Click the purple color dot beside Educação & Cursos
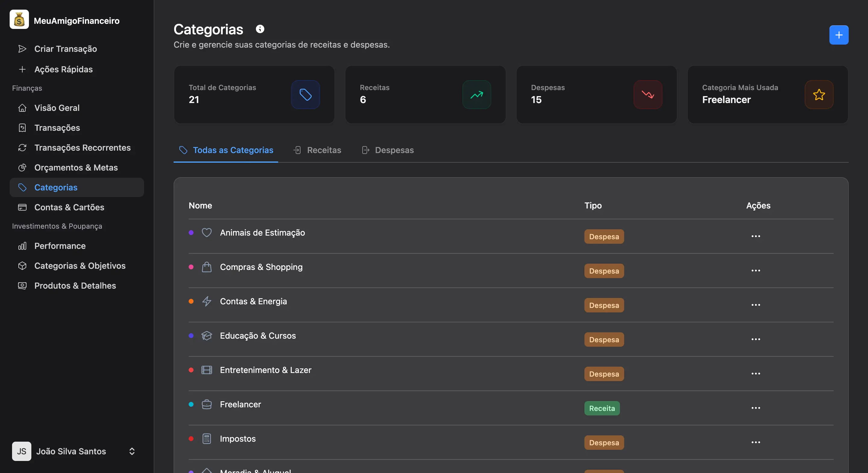 (x=191, y=336)
